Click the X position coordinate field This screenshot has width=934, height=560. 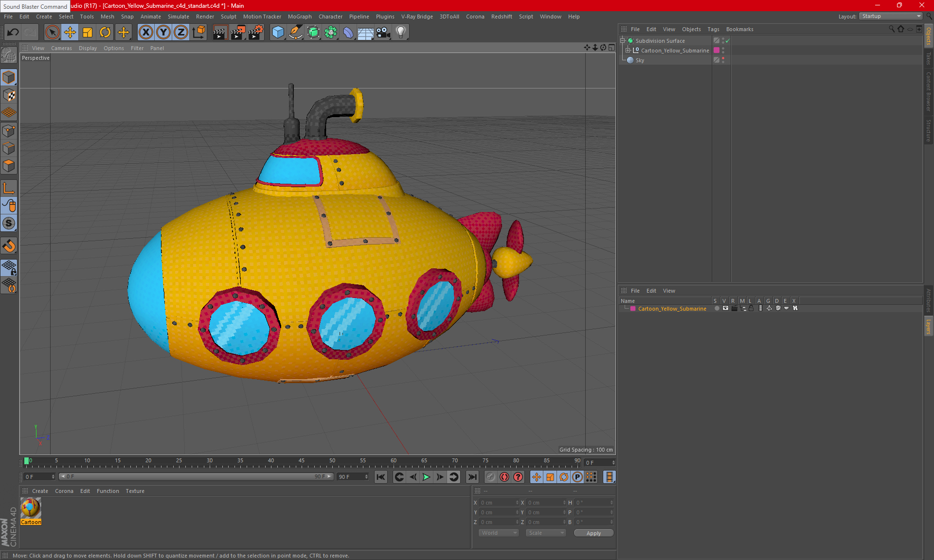coord(499,503)
